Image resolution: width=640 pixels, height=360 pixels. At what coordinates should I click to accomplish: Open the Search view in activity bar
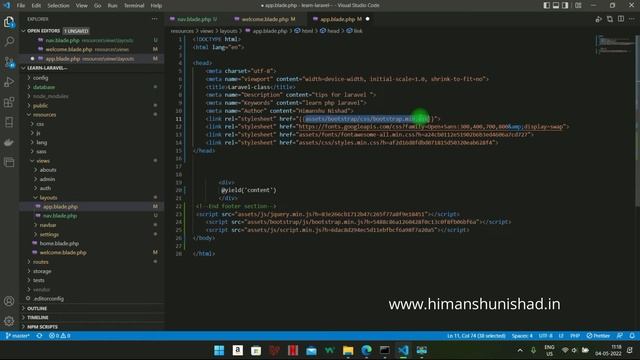coord(9,42)
